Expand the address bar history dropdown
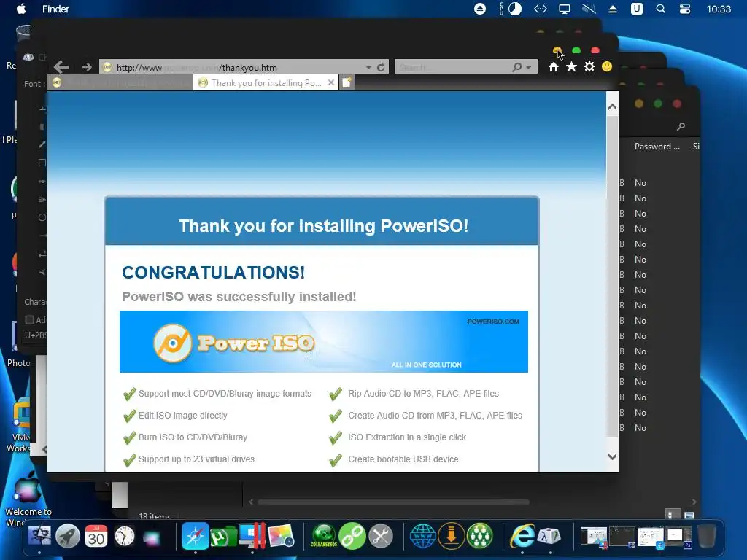 point(368,68)
